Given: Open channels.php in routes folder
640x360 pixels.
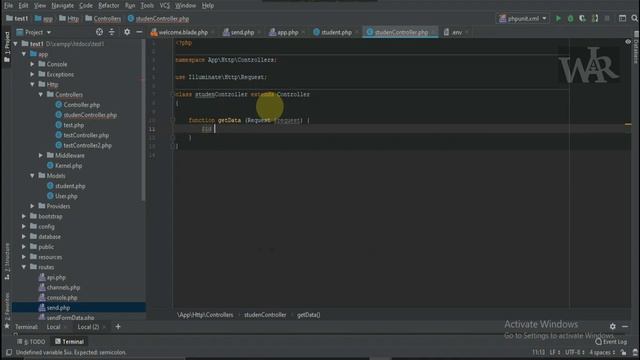Looking at the screenshot, I should pos(63,287).
